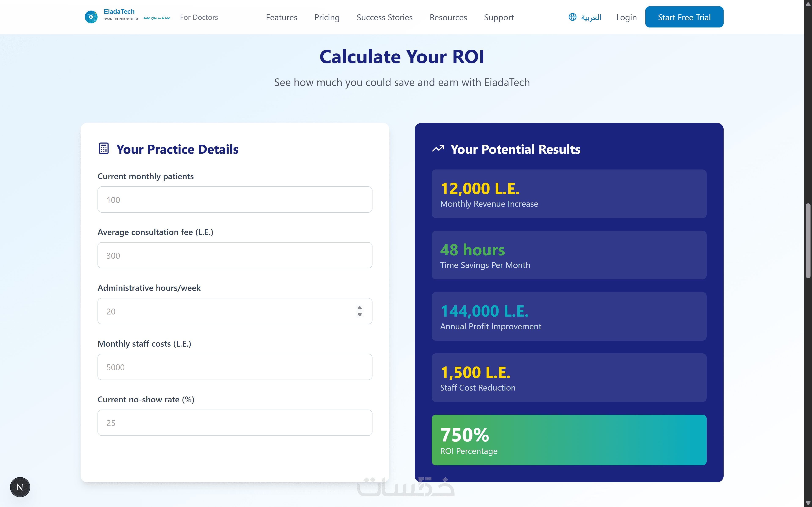Image resolution: width=812 pixels, height=507 pixels.
Task: Select the Support nav link
Action: tap(499, 18)
